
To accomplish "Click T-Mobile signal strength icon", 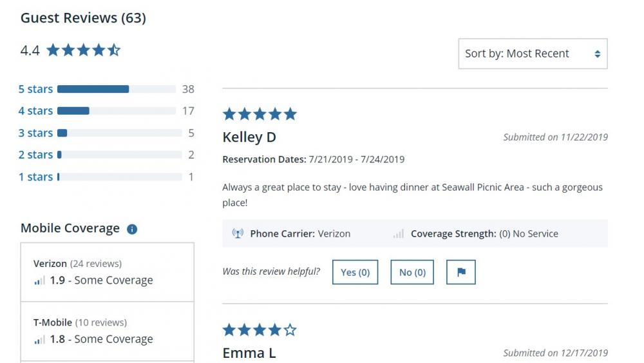I will coord(39,339).
